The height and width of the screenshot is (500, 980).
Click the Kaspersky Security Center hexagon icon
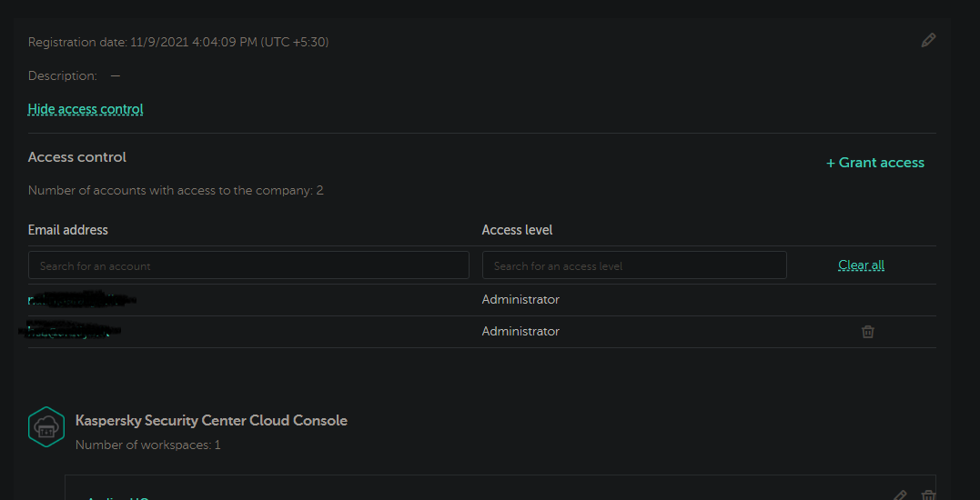[x=46, y=426]
